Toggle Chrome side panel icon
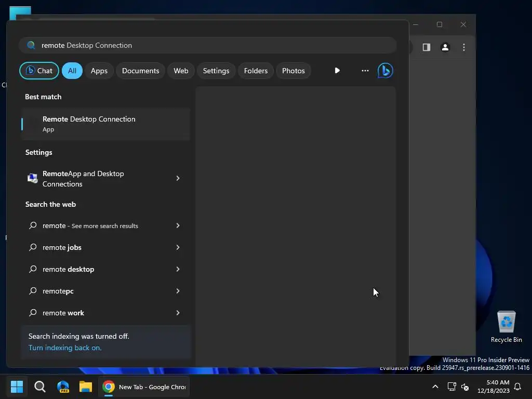The image size is (532, 399). (426, 47)
